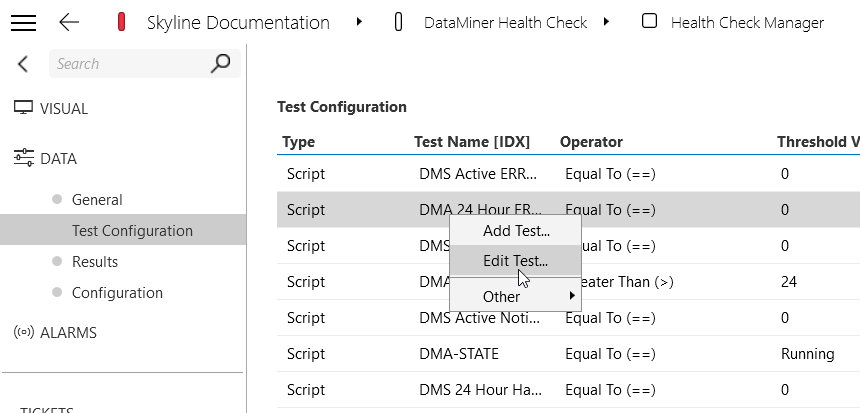Click Script in DMS 24 Hour Ha... row
This screenshot has height=413, width=860.
[x=306, y=390]
